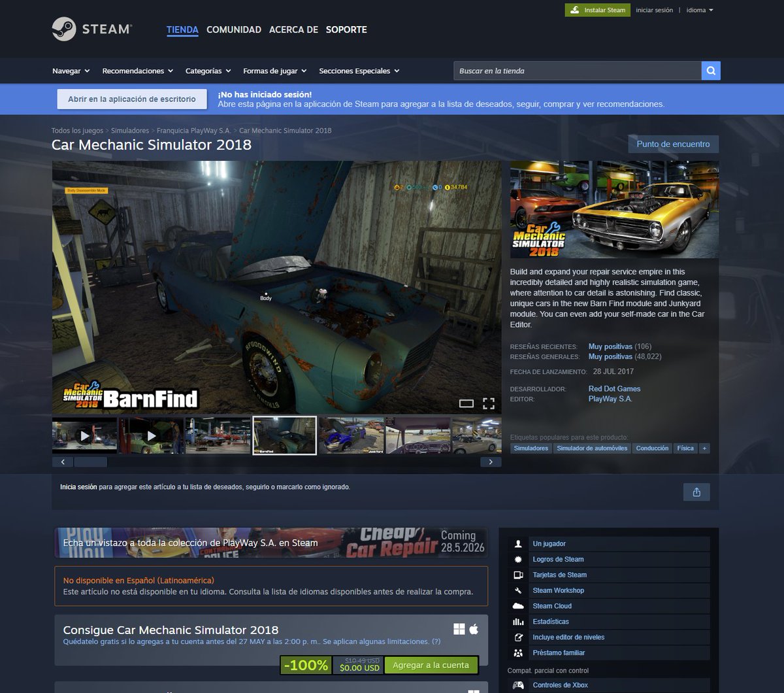Expand the Recomendaciones menu
Viewport: 784px width, 693px height.
(x=138, y=71)
